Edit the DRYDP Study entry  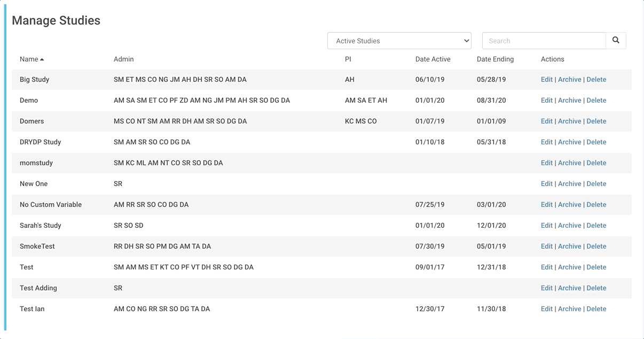pos(546,142)
